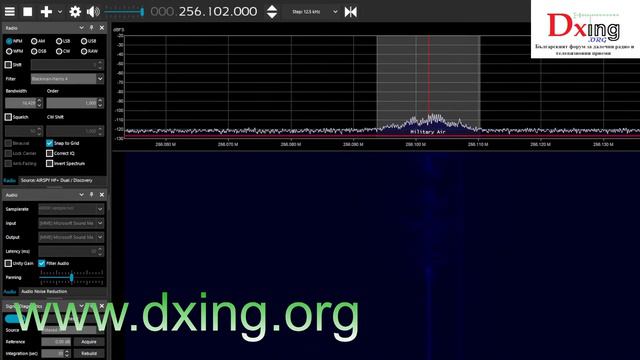640x360 pixels.
Task: Enable the Unity Gain checkbox
Action: coord(8,263)
